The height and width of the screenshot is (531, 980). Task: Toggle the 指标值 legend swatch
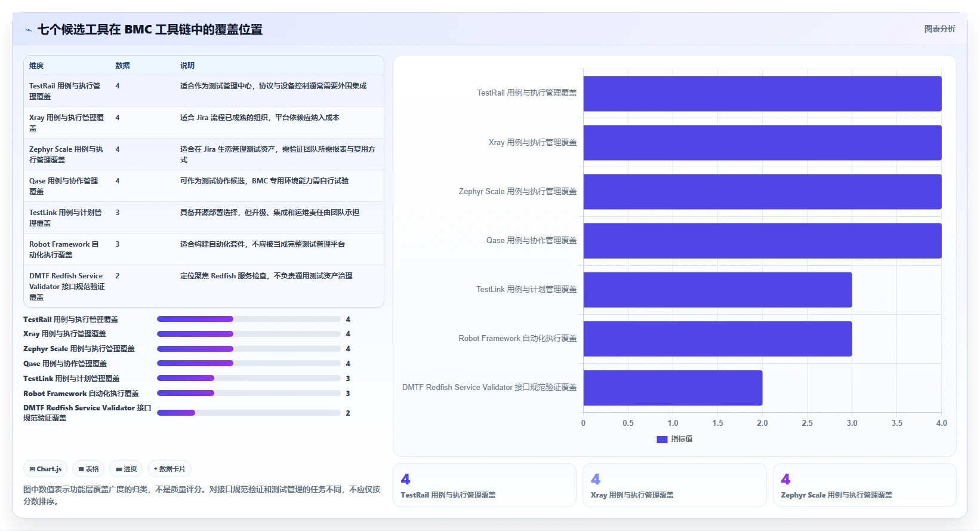click(x=662, y=439)
